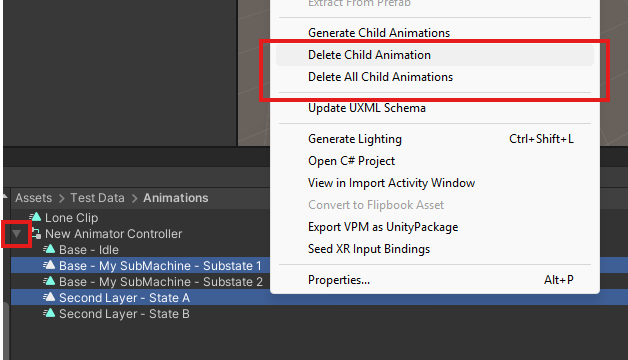The width and height of the screenshot is (628, 360).
Task: Choose Delete Child Animation menu entry
Action: 435,55
